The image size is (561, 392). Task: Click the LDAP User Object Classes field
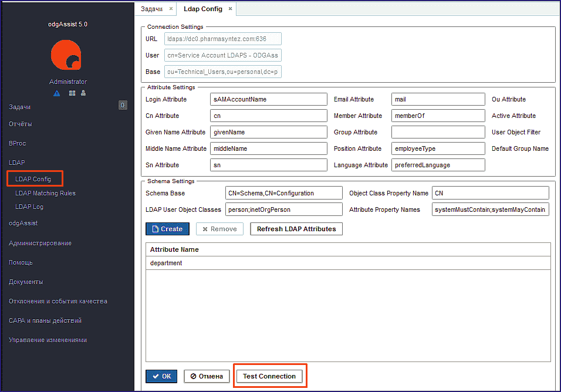click(x=283, y=209)
